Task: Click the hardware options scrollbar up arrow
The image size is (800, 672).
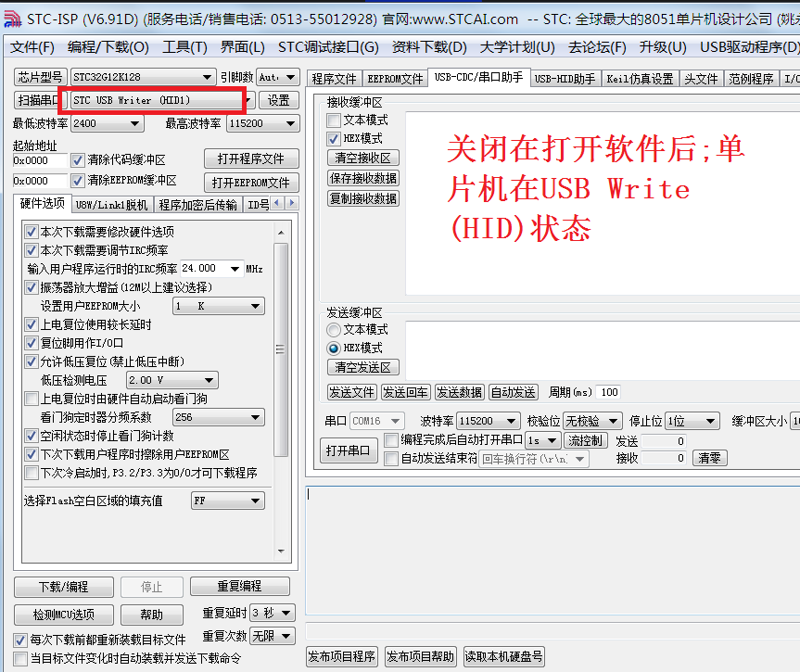Action: point(281,232)
